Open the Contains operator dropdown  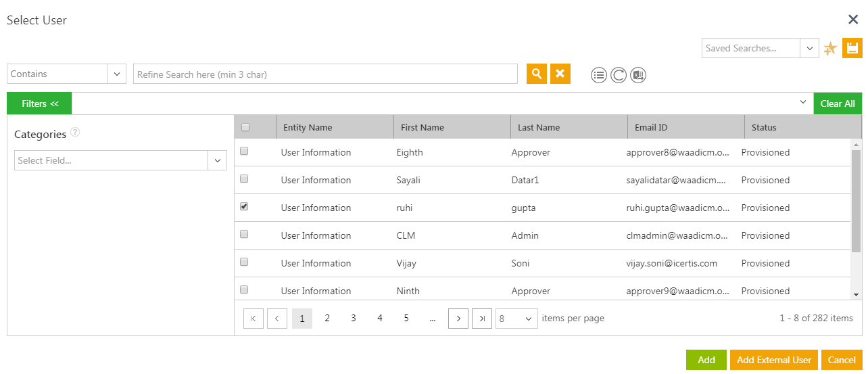pyautogui.click(x=66, y=74)
